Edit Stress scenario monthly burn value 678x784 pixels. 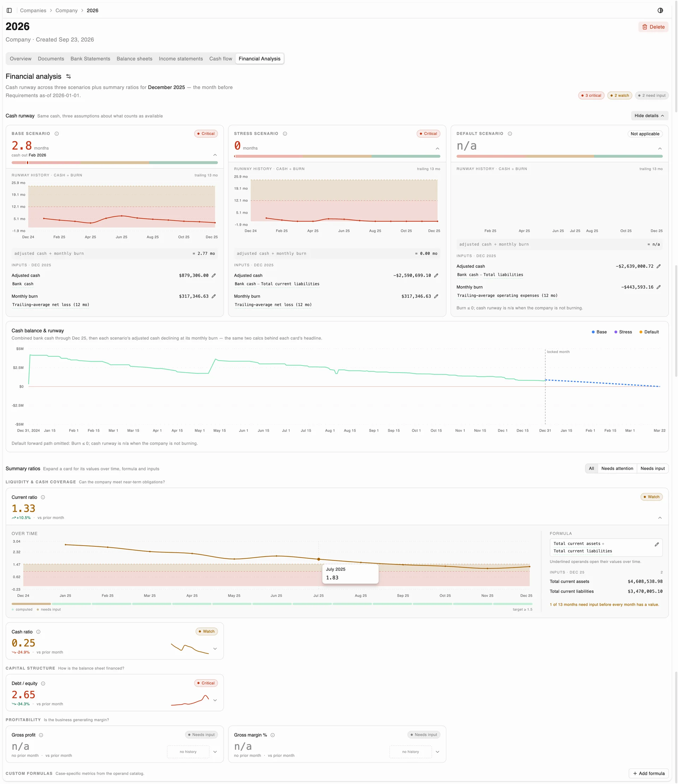tap(436, 296)
